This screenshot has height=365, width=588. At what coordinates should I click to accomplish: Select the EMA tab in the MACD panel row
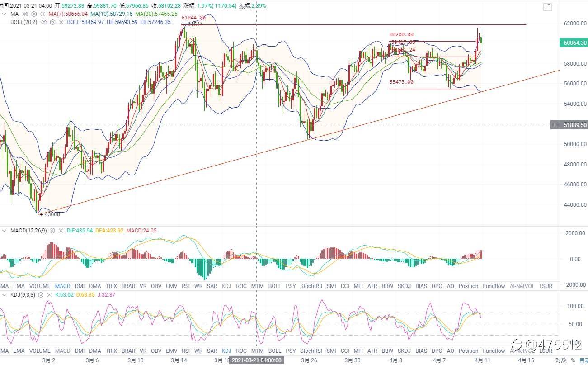[19, 286]
